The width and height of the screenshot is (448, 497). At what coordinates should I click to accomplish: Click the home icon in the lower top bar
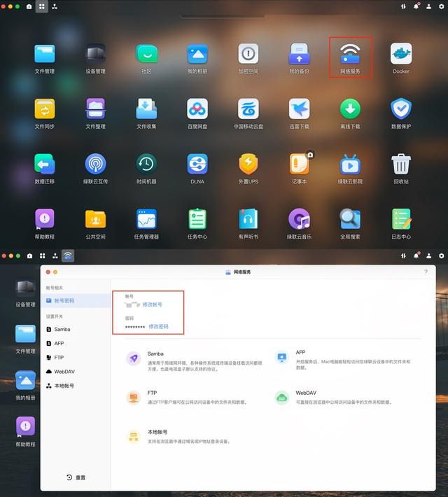(29, 255)
